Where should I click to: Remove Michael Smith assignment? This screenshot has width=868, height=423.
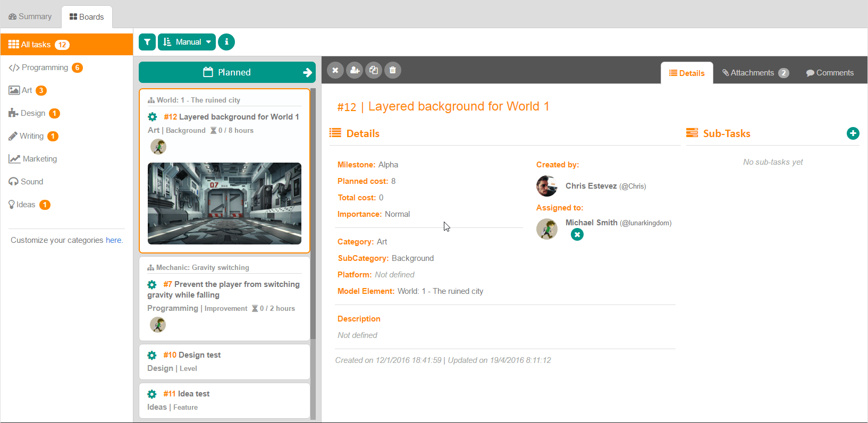coord(577,234)
